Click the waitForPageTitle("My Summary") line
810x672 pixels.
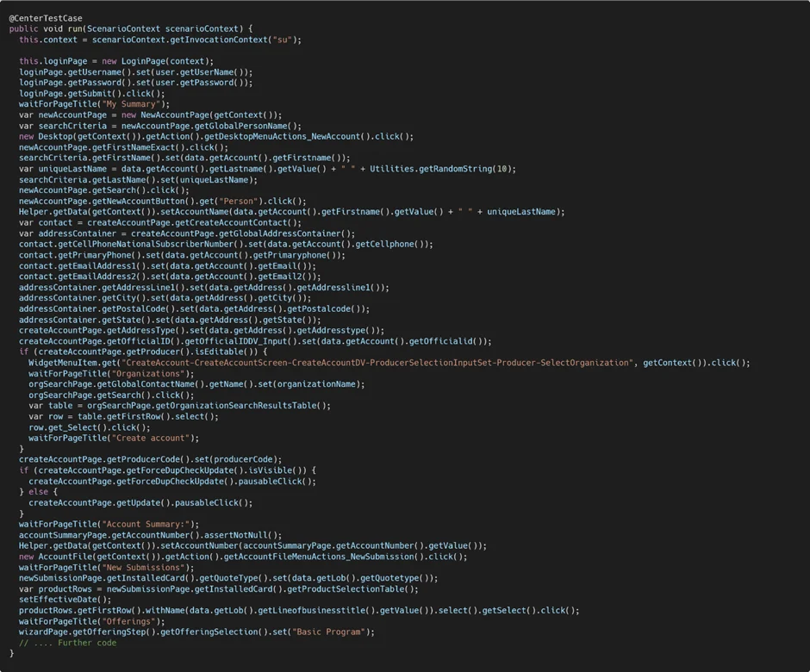pos(94,104)
